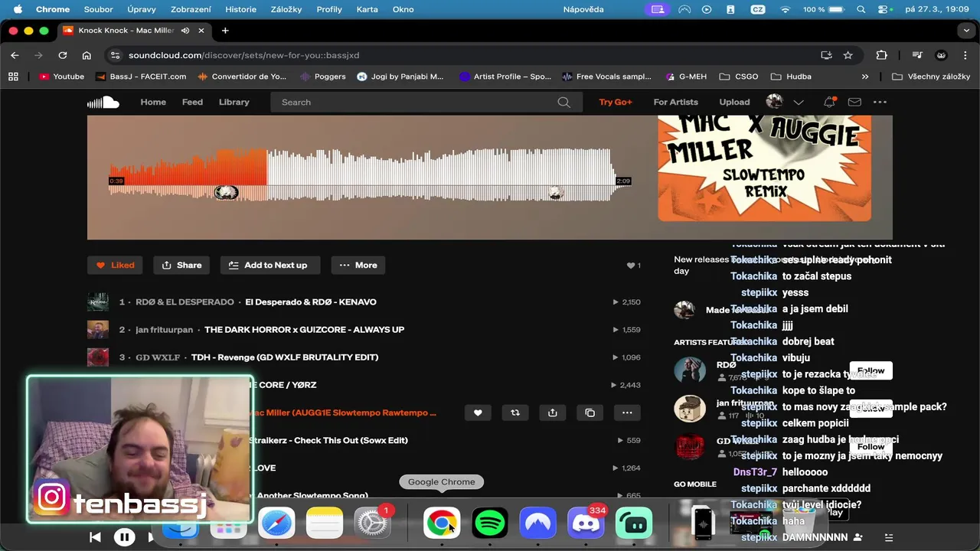Toggle the CZ keyboard input source
The height and width of the screenshot is (551, 980).
tap(757, 9)
